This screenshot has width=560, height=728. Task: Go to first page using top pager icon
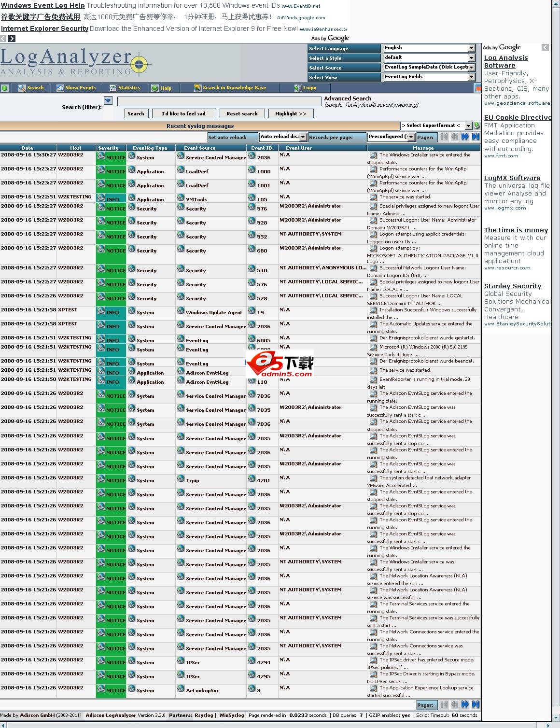tap(444, 137)
